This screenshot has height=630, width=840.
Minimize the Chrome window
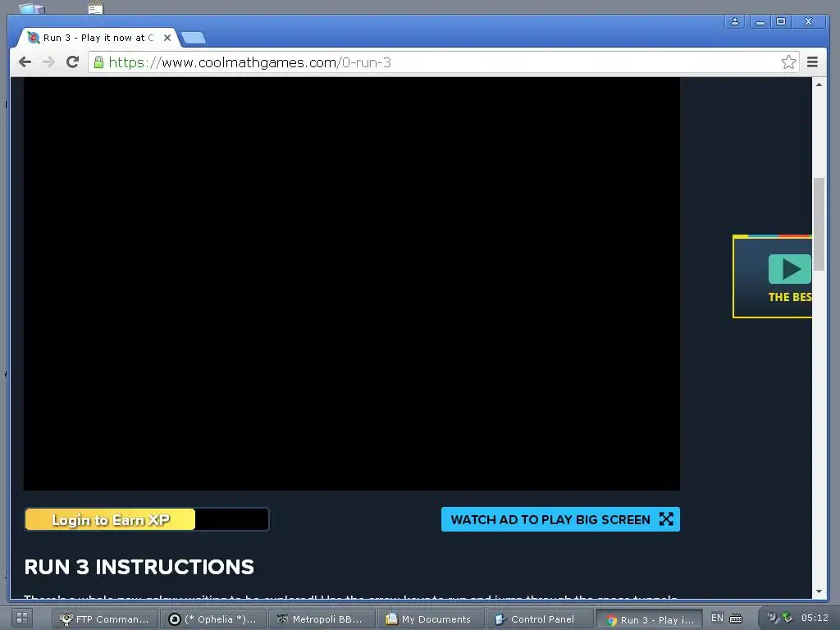click(x=760, y=21)
